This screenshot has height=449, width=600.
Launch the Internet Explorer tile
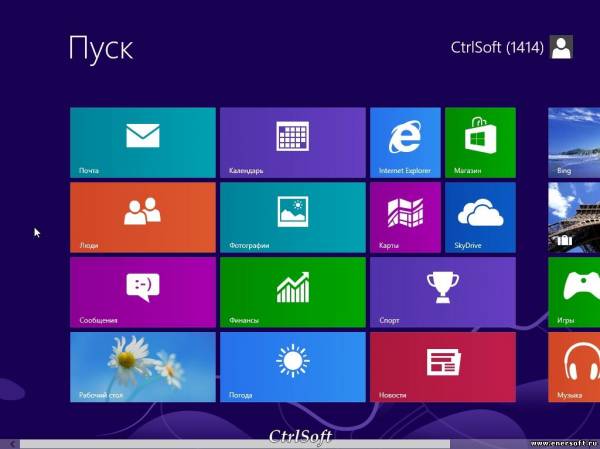click(x=405, y=142)
